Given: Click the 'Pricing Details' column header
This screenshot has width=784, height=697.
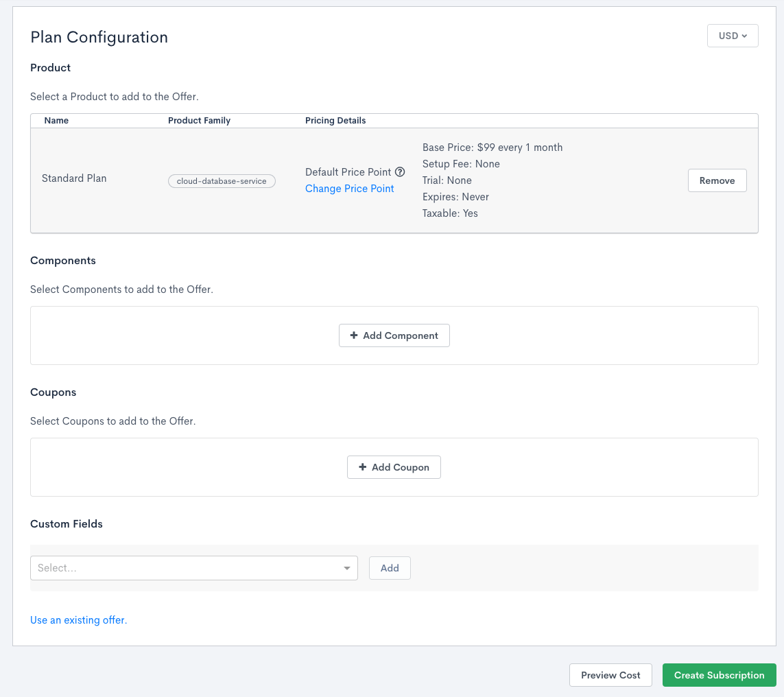Looking at the screenshot, I should (x=335, y=121).
